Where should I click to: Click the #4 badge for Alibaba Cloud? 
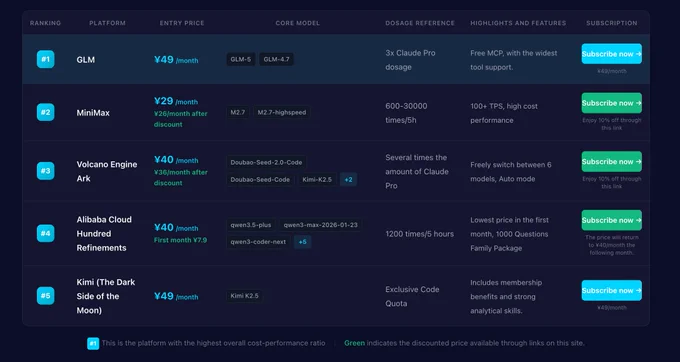(x=46, y=233)
